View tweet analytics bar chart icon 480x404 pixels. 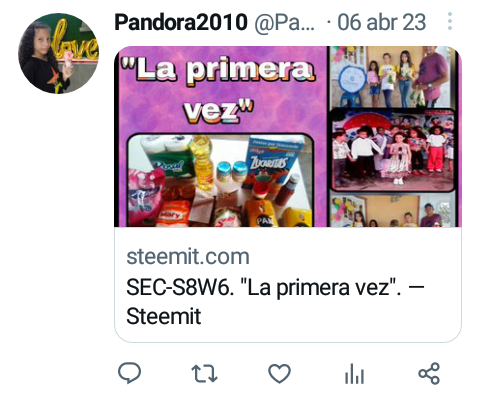click(354, 373)
